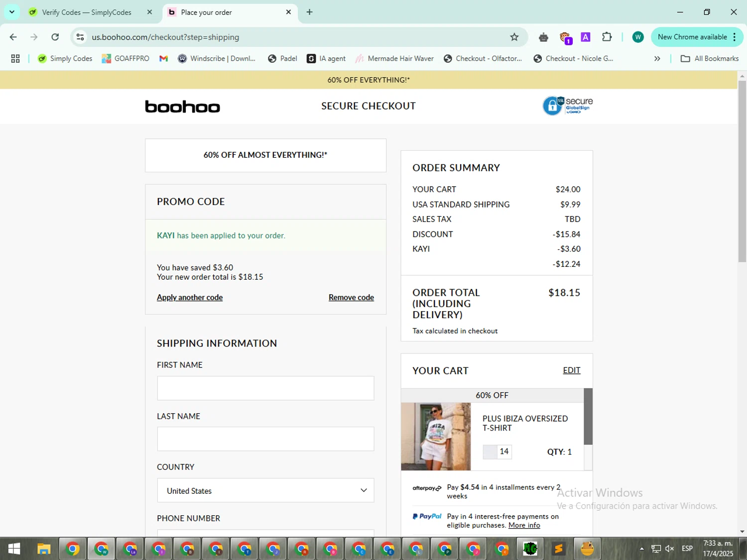The width and height of the screenshot is (747, 560).
Task: Click the GlobalSign secure SSL badge
Action: point(568,106)
